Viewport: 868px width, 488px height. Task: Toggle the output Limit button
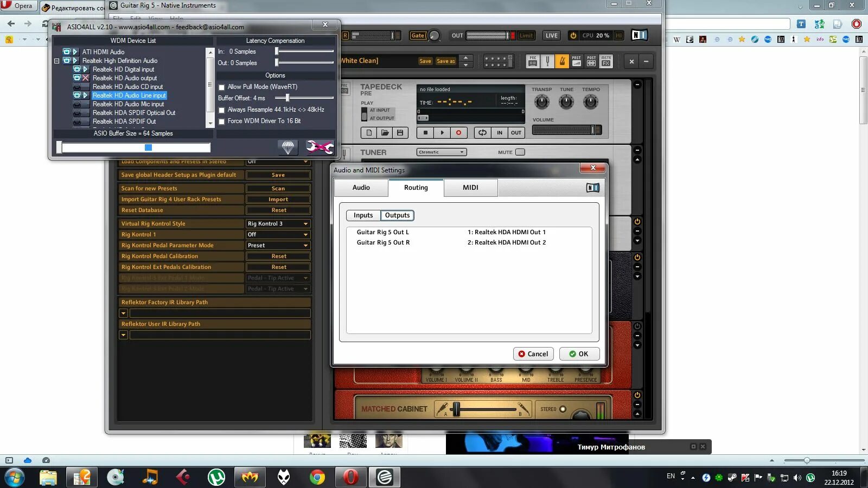[x=526, y=36]
